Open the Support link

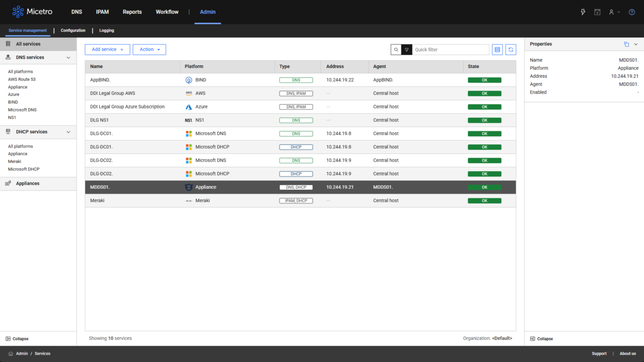coord(599,353)
